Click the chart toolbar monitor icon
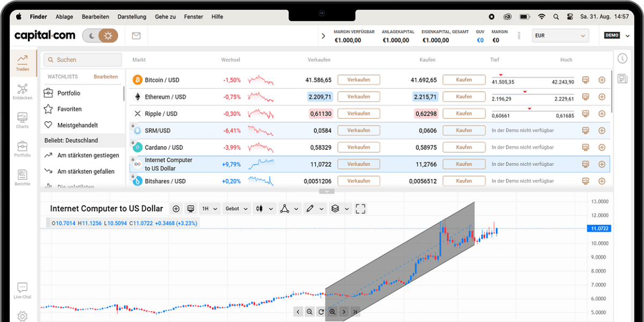This screenshot has height=322, width=644. tap(191, 209)
